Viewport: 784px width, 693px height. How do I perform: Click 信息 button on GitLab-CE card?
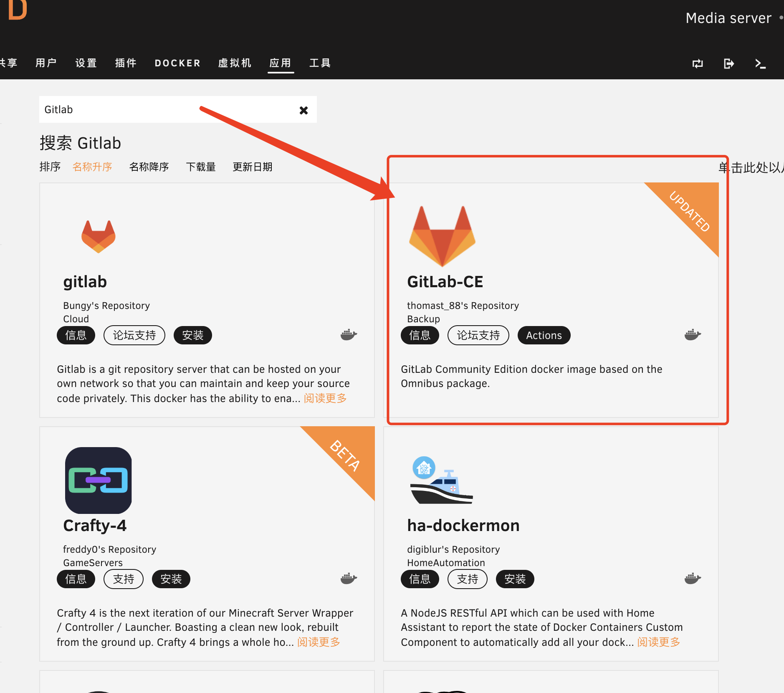[x=420, y=335]
